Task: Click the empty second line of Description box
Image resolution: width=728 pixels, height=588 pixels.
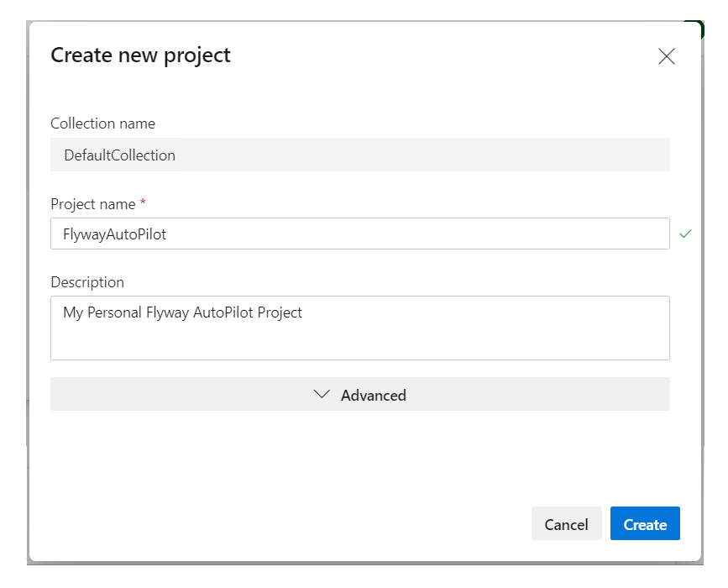Action: point(252,341)
